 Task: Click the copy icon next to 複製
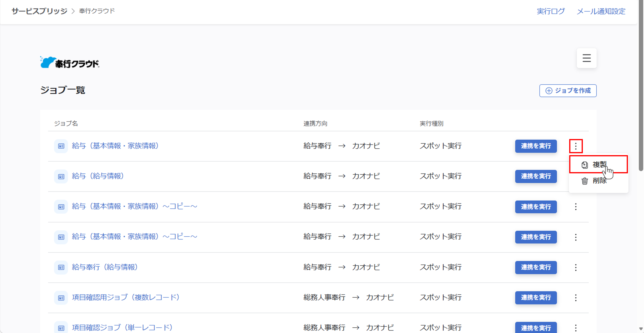coord(584,165)
